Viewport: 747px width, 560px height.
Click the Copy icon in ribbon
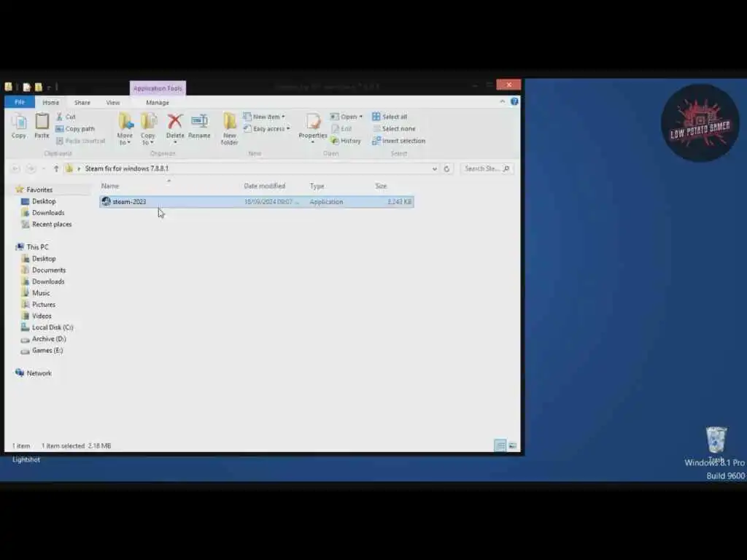[x=19, y=126]
